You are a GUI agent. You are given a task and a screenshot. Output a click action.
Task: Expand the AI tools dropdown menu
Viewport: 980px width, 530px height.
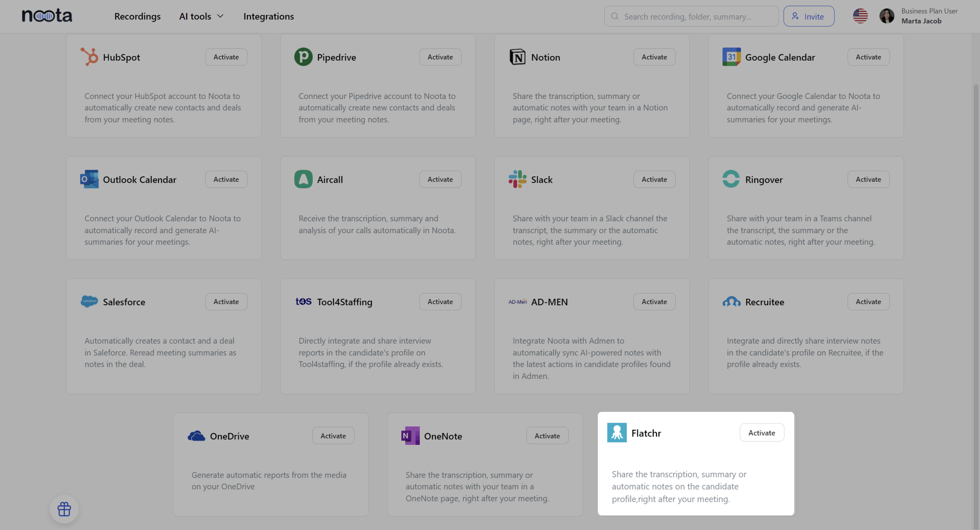coord(201,16)
